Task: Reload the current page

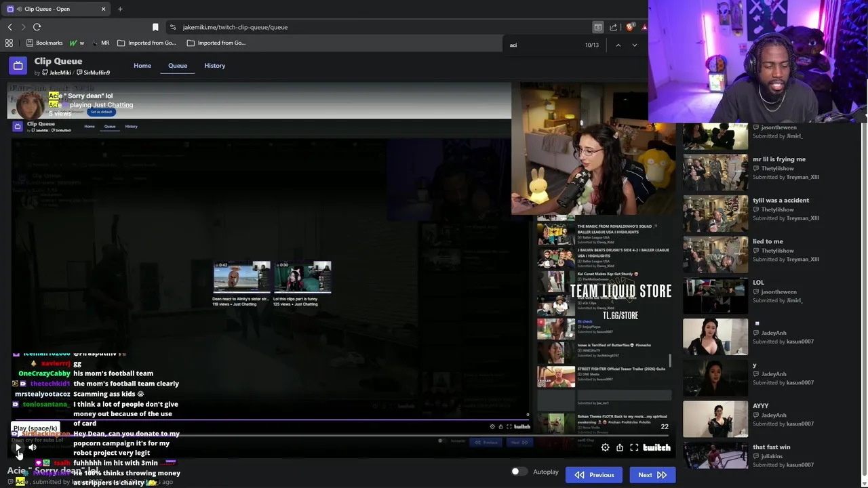Action: pyautogui.click(x=37, y=27)
